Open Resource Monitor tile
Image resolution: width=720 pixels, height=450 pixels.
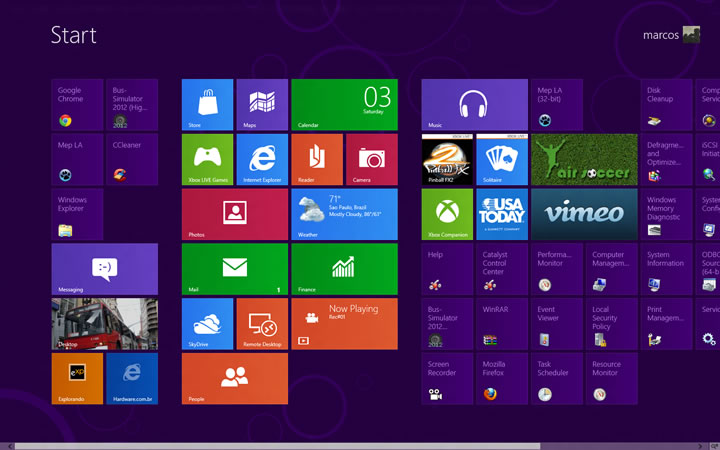612,378
